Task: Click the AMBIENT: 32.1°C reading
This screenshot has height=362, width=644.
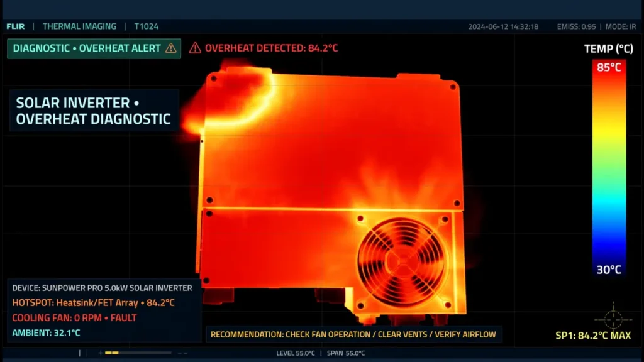Action: (46, 333)
